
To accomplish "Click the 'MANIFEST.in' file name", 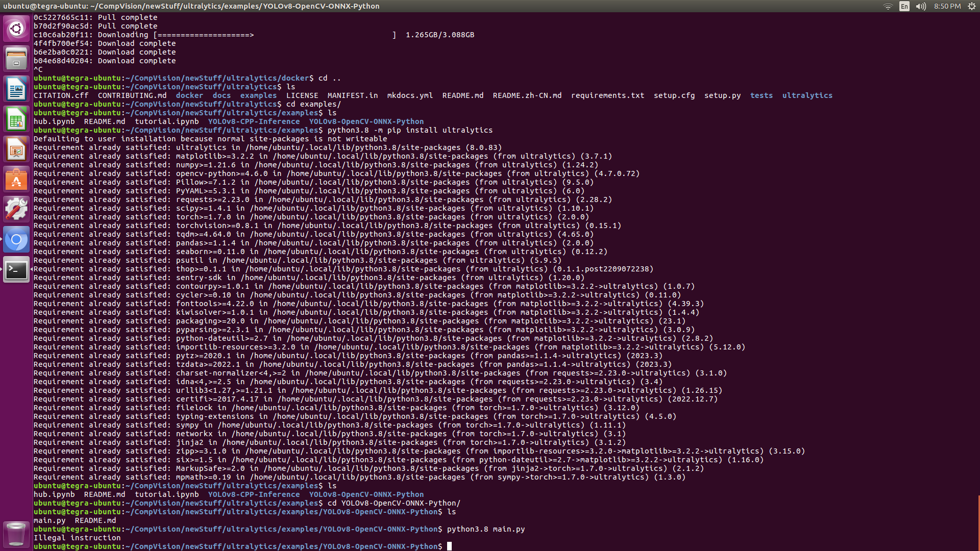I will point(353,95).
